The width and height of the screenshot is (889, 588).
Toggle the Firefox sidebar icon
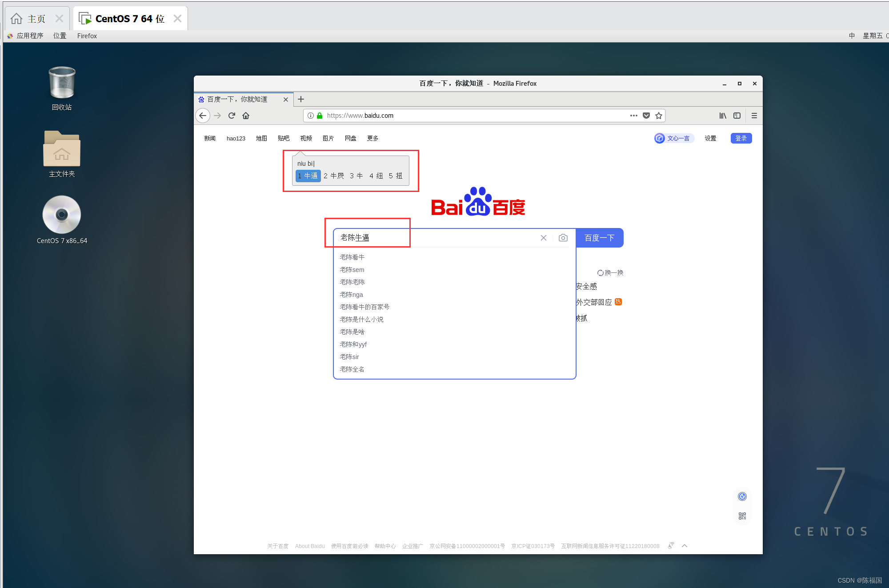pyautogui.click(x=737, y=116)
